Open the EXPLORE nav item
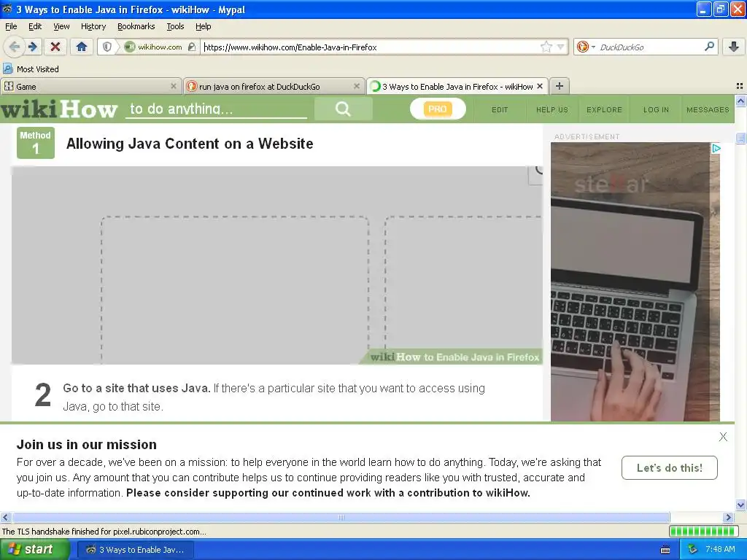 [x=604, y=109]
